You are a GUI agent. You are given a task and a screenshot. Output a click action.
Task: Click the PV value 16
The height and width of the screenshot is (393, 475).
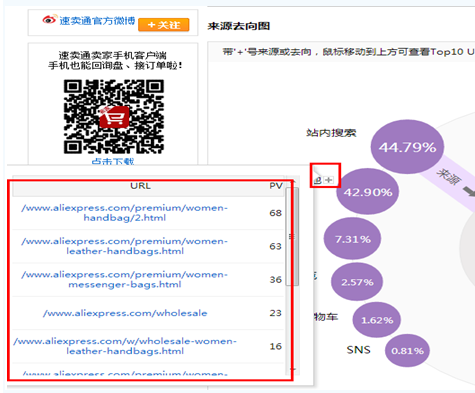click(275, 346)
